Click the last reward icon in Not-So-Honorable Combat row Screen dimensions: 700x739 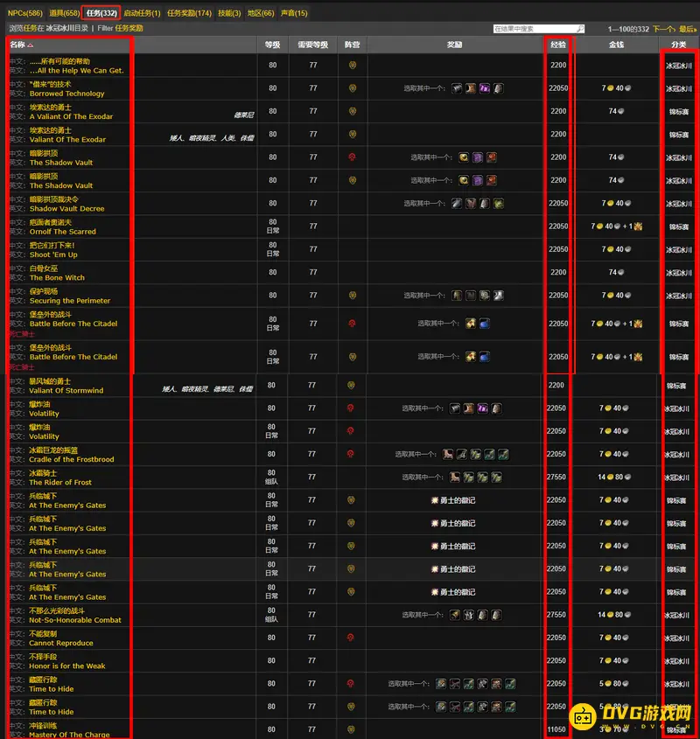point(497,615)
